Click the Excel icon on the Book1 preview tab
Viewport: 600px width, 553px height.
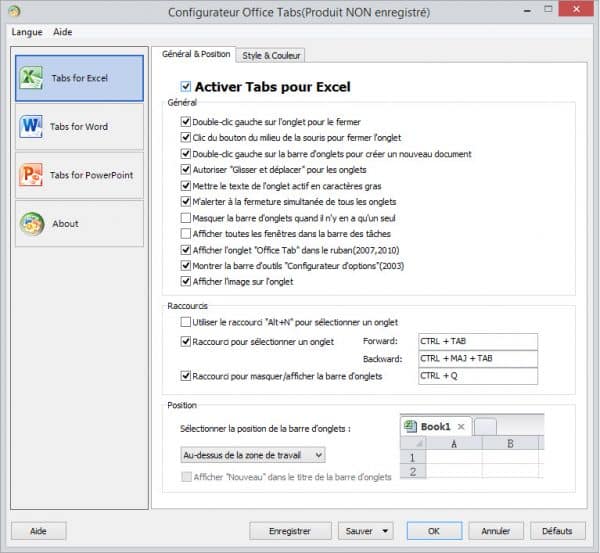pyautogui.click(x=411, y=426)
